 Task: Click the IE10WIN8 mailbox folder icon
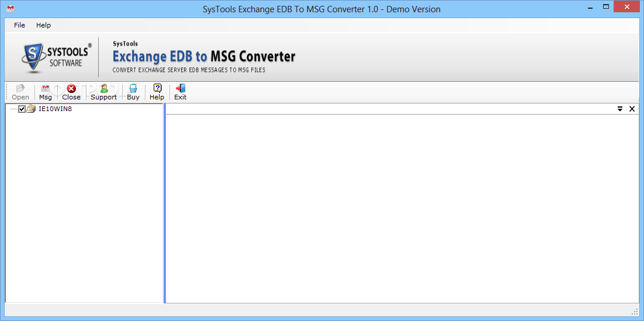[x=31, y=109]
